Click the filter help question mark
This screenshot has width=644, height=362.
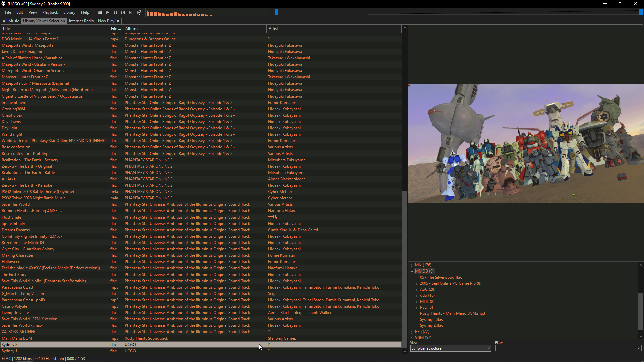tap(638, 348)
